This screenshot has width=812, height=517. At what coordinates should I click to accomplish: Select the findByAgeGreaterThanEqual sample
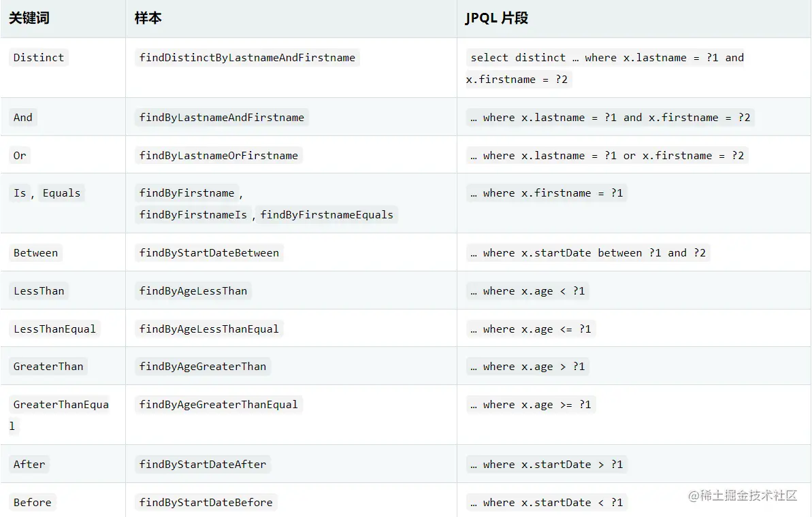[x=218, y=404]
